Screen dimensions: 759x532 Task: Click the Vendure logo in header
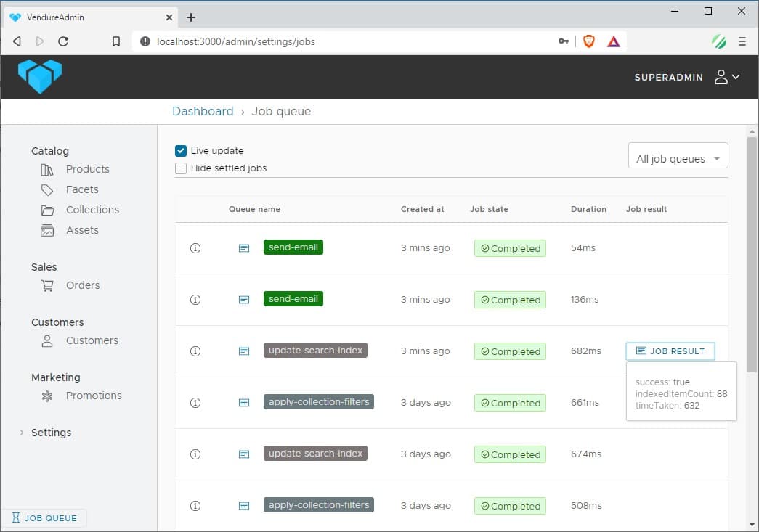(40, 76)
